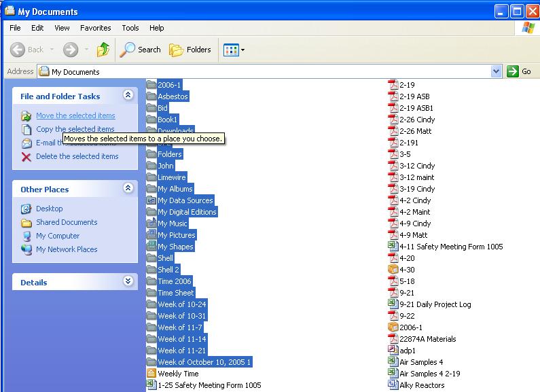Click the Copy selected items icon

pyautogui.click(x=26, y=129)
